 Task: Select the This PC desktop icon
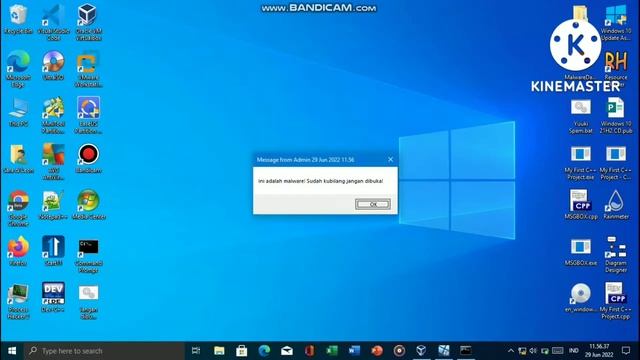tap(18, 112)
